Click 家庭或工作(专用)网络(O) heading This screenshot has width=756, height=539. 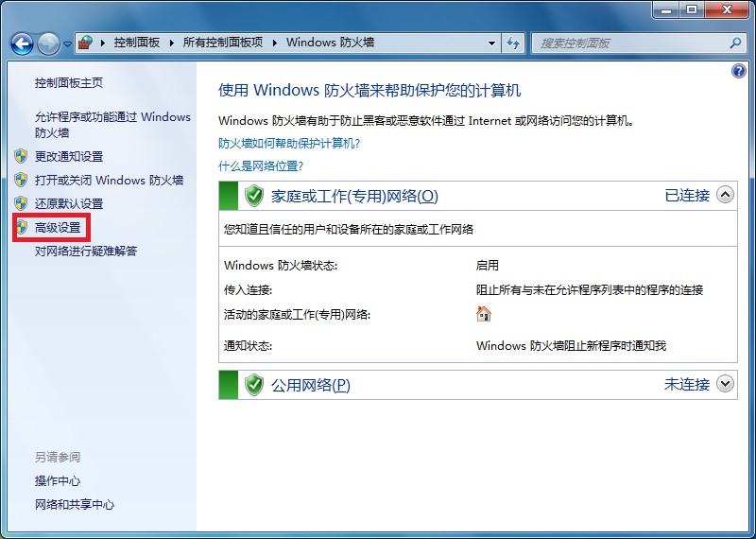tap(354, 196)
